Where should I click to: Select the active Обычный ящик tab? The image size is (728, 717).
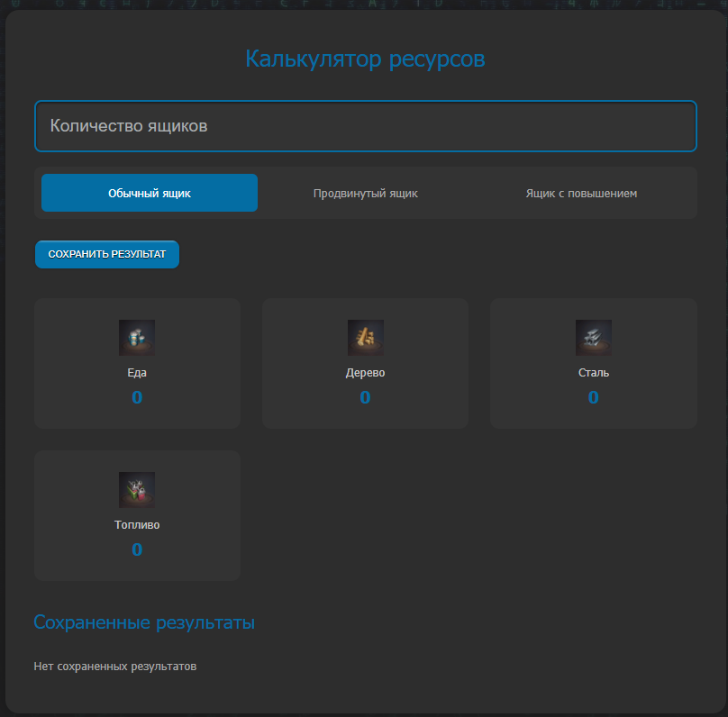click(x=149, y=192)
